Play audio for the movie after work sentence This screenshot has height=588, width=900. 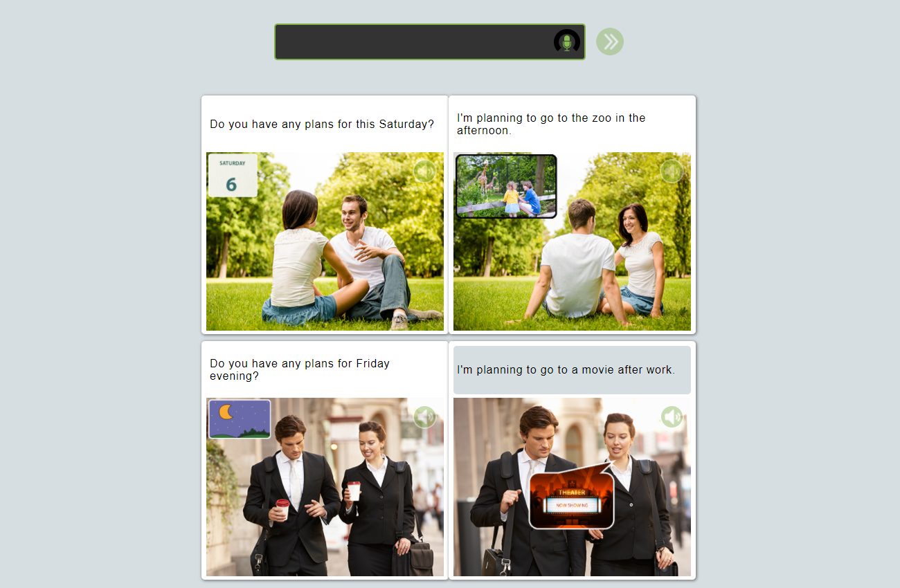[x=672, y=417]
